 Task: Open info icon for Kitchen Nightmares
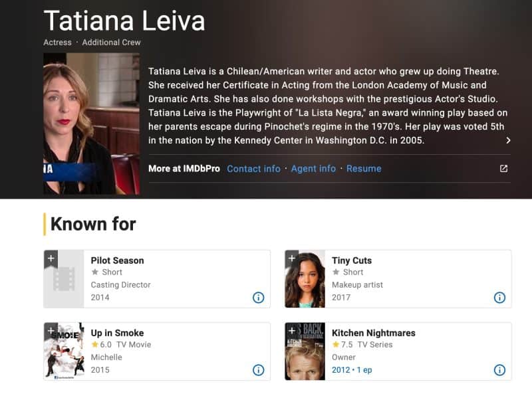499,370
